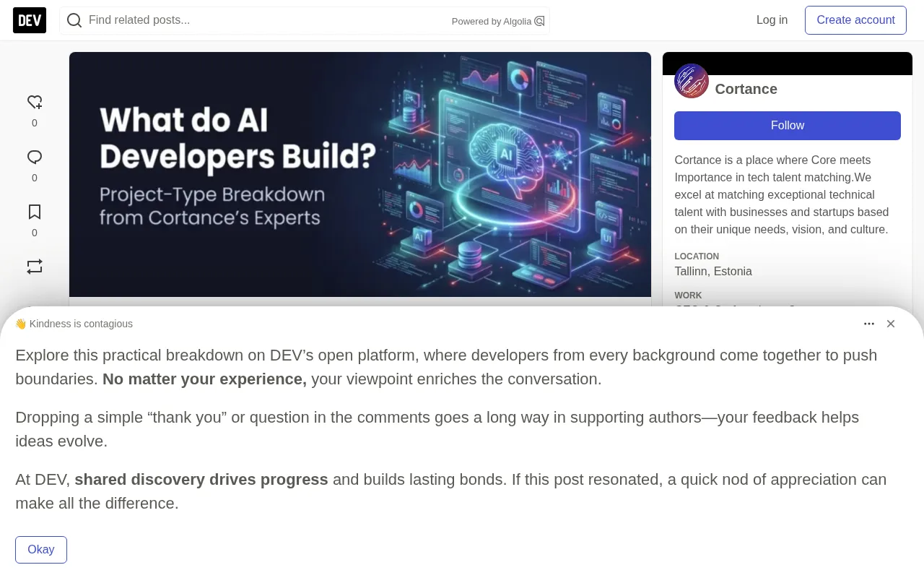The image size is (924, 578).
Task: Follow the Cortance author
Action: click(788, 126)
